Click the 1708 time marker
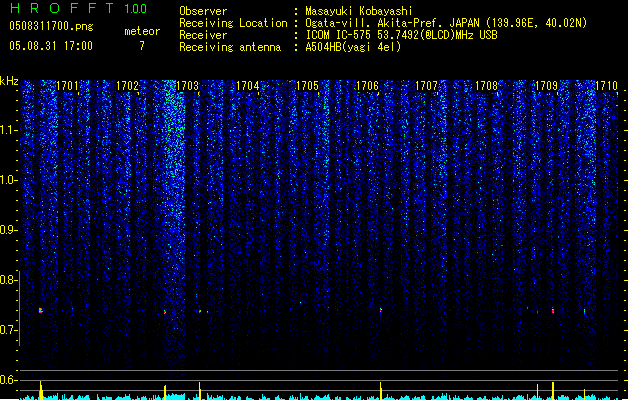This screenshot has height=400, width=629. click(486, 85)
